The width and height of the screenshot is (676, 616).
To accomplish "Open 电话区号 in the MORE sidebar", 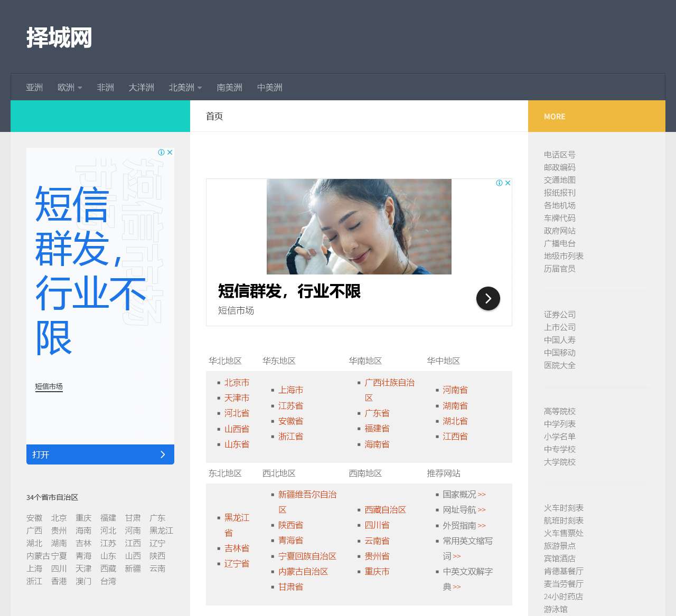I will [560, 155].
